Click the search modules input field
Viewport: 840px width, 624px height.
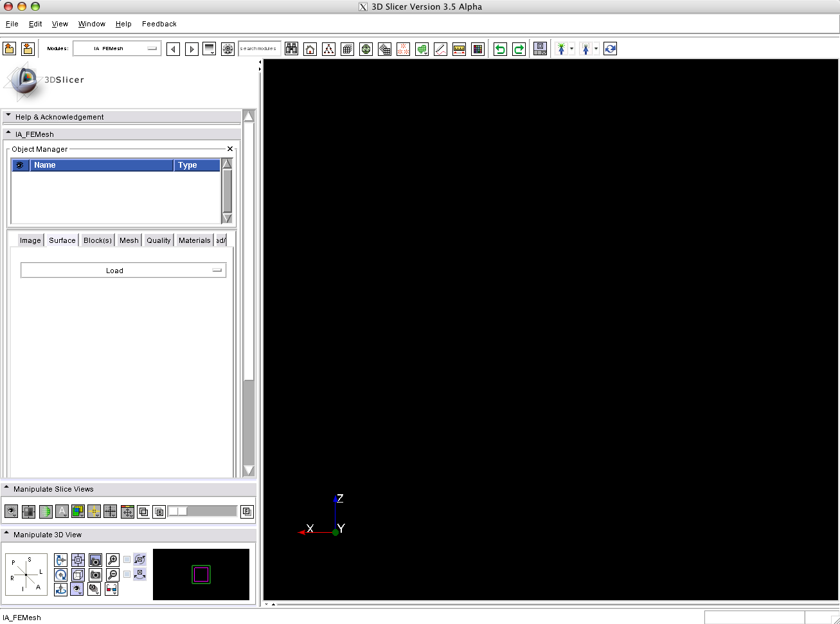click(x=259, y=49)
